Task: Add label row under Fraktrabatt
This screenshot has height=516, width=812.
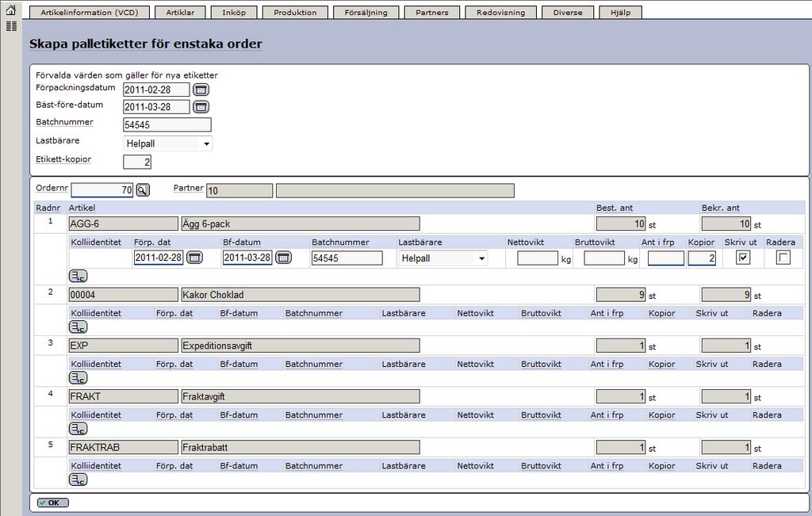Action: [79, 480]
